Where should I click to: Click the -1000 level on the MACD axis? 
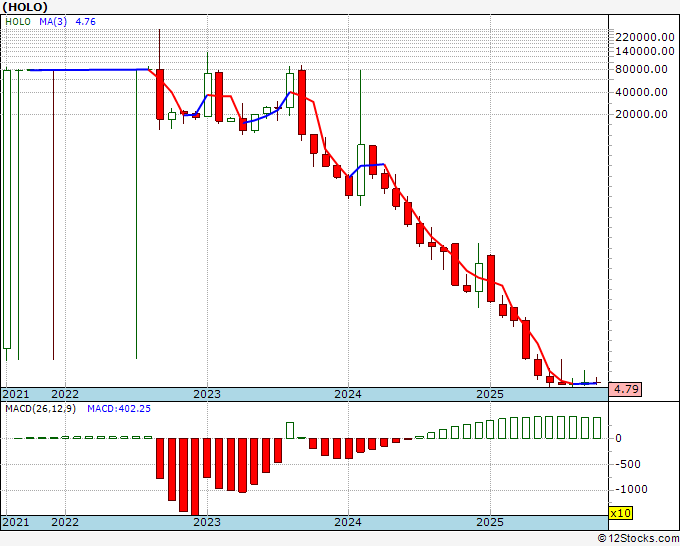click(633, 489)
